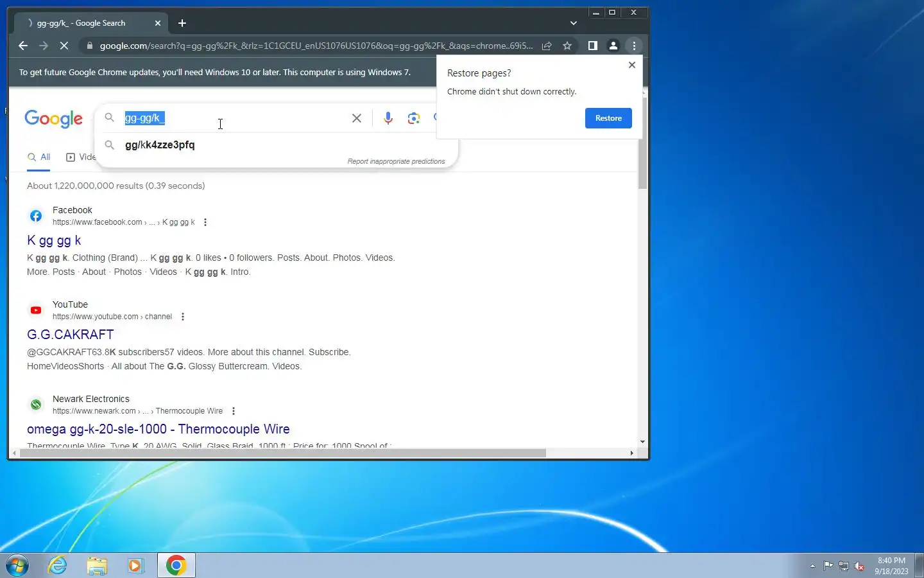Open the G.G.CAKRAFT YouTube result
Viewport: 924px width, 578px height.
pos(71,335)
